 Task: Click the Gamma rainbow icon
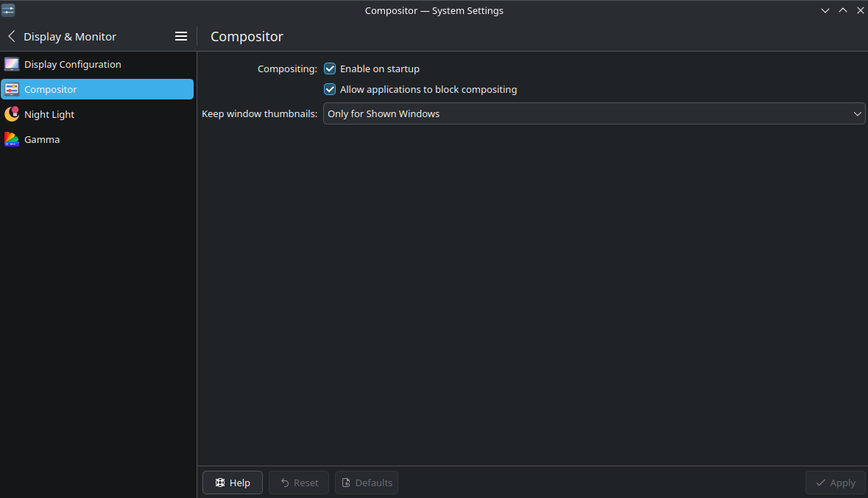12,139
